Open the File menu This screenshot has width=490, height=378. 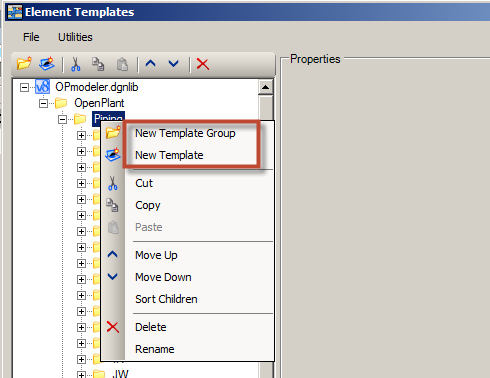(31, 37)
